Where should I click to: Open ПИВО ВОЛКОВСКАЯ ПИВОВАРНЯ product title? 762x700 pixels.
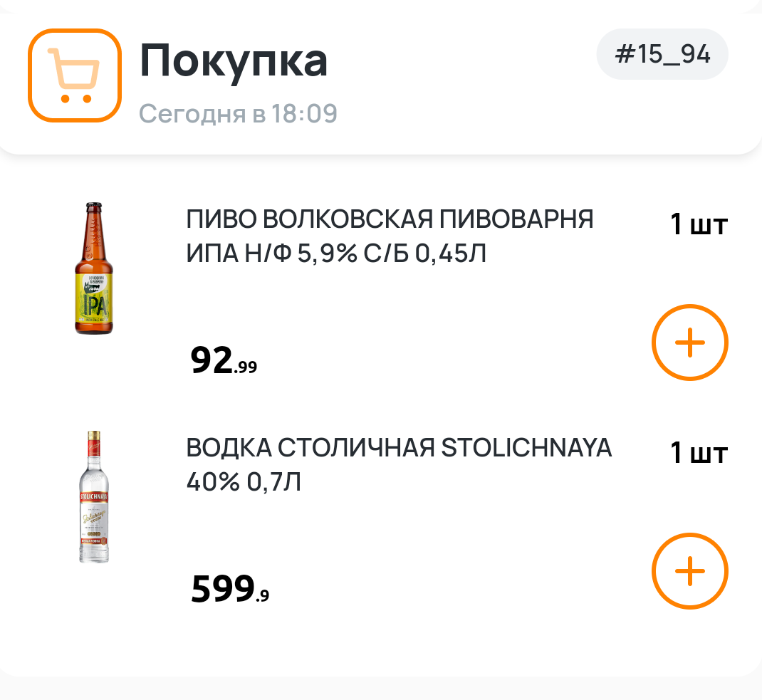click(x=390, y=219)
